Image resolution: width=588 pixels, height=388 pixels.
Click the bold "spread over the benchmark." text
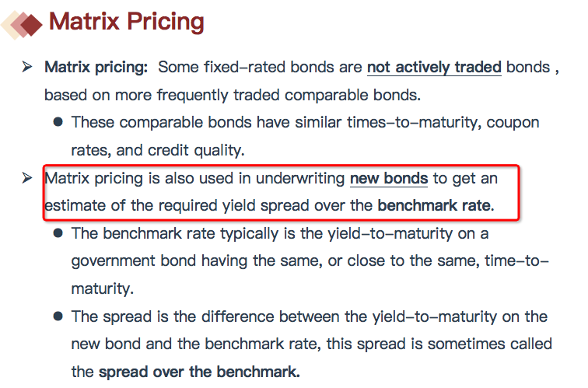click(x=198, y=372)
